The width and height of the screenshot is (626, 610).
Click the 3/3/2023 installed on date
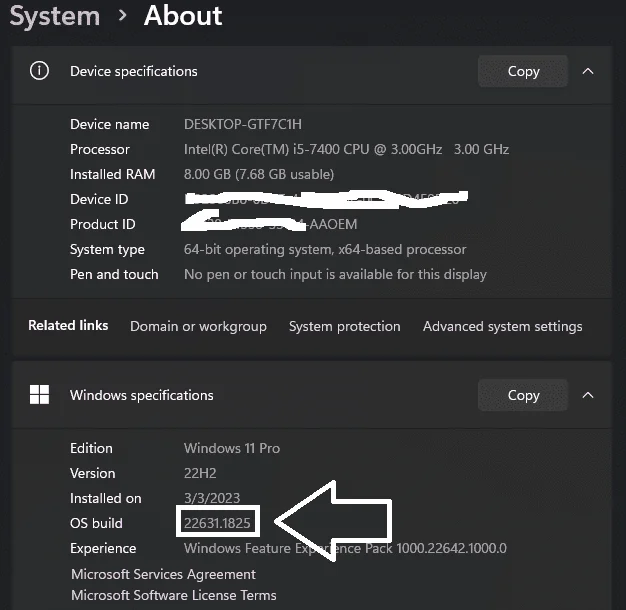[x=212, y=498]
